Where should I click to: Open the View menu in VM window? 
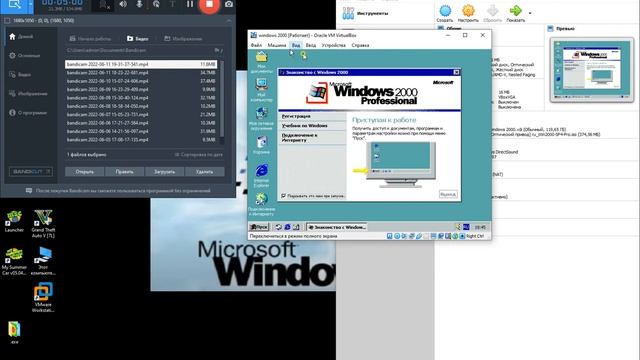(x=296, y=45)
